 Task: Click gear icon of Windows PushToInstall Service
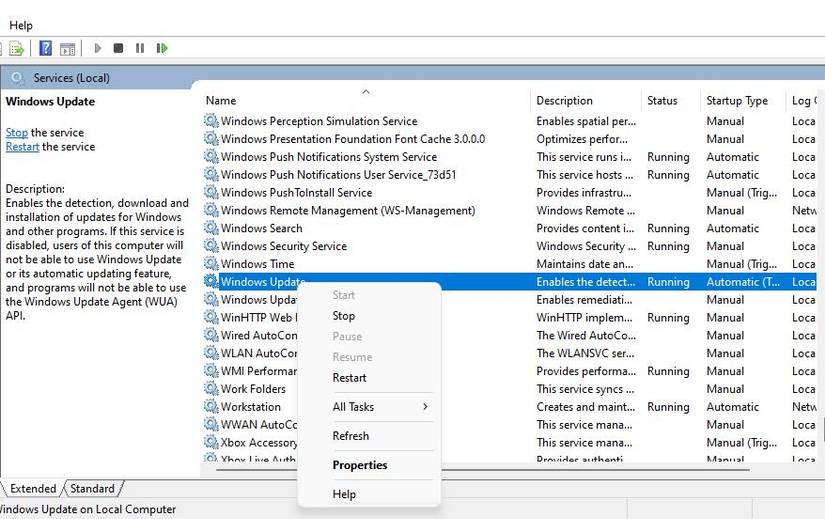click(x=211, y=193)
